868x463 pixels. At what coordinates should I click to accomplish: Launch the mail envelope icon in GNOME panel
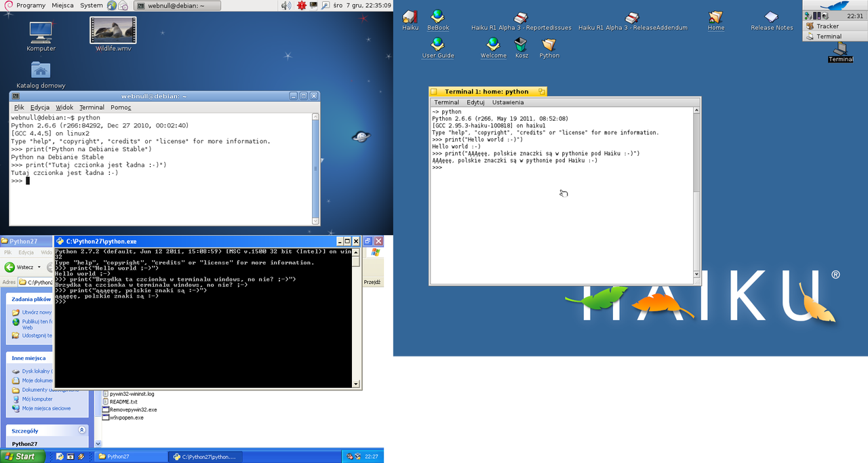123,5
